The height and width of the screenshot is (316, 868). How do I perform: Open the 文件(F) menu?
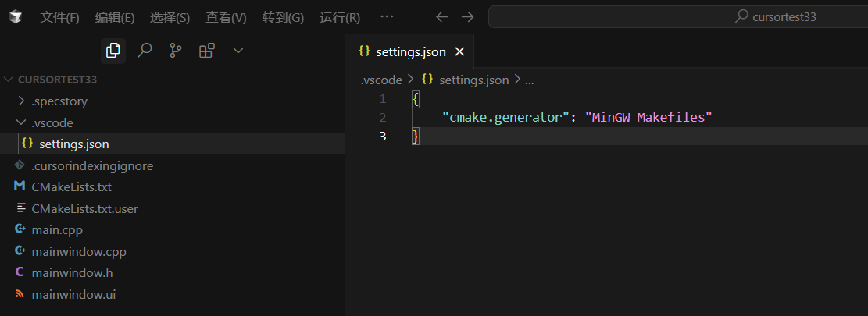[x=60, y=18]
